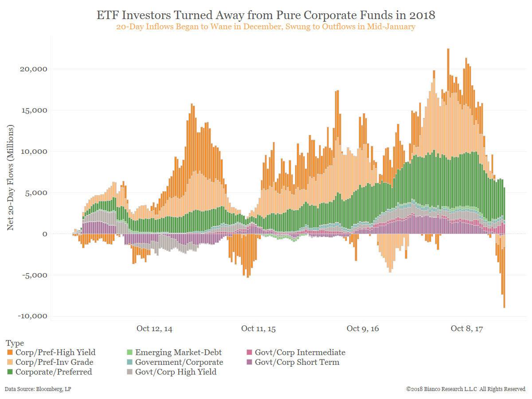Click the Bianco Research copyright notice
This screenshot has width=532, height=399.
click(x=465, y=389)
